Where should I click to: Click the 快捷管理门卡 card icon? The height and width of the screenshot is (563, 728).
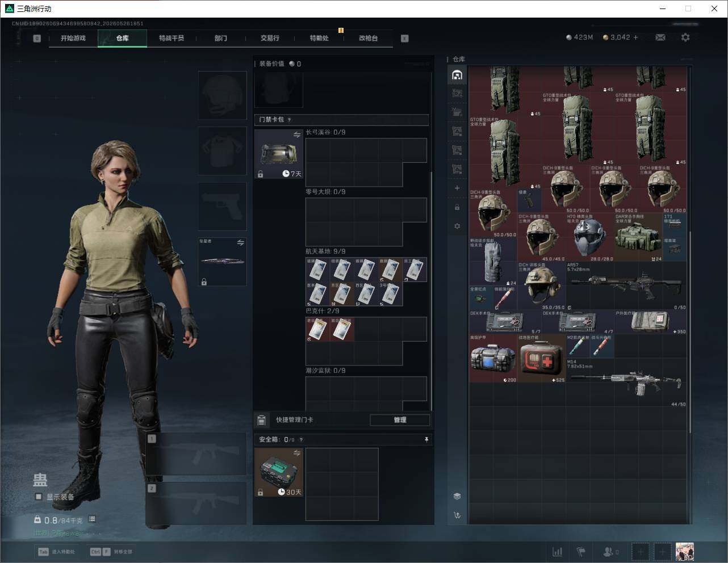[x=261, y=420]
